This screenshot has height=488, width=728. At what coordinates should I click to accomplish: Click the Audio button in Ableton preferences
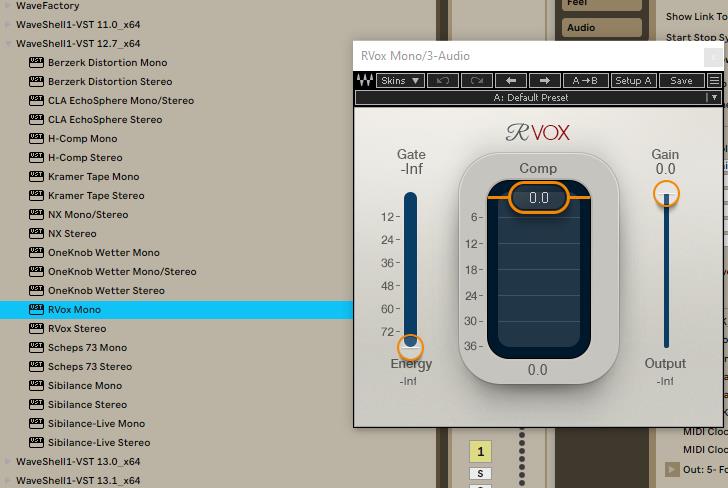602,27
